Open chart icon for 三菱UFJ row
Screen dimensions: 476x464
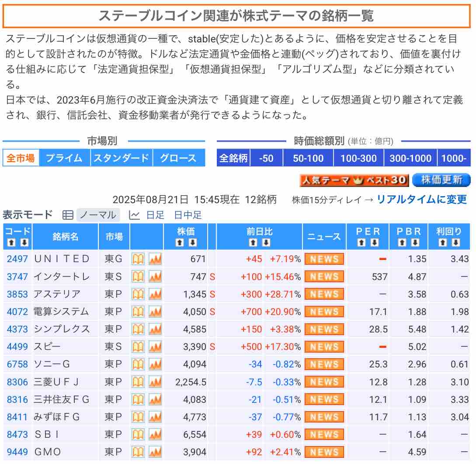pyautogui.click(x=155, y=382)
